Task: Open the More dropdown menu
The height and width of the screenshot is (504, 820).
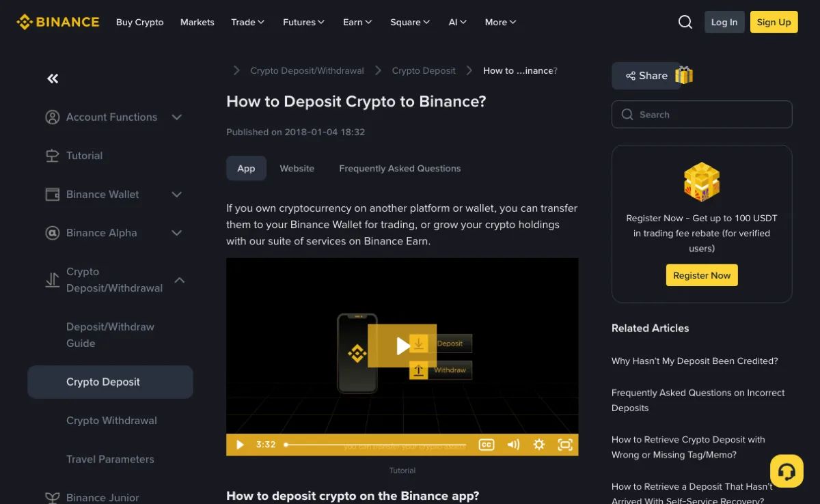Action: tap(501, 22)
